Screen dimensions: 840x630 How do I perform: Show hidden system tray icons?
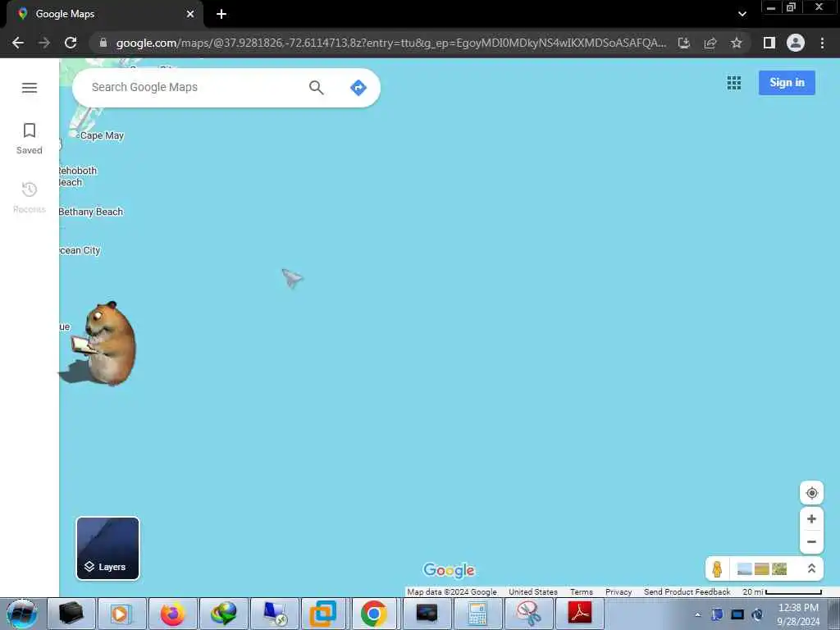(697, 615)
